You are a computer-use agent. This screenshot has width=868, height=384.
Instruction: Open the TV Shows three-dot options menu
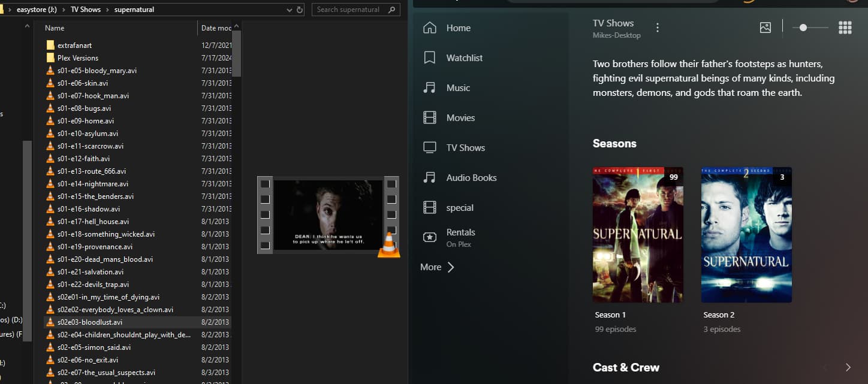(658, 28)
